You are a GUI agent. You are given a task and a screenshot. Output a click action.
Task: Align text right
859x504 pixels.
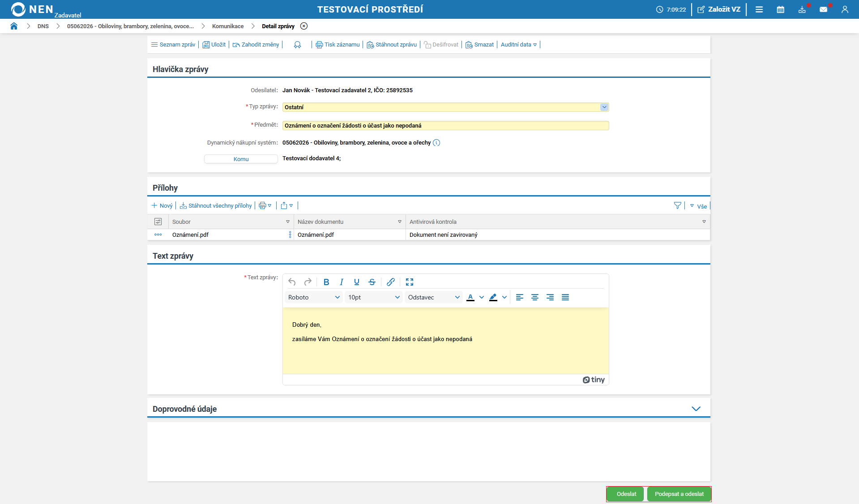click(x=550, y=297)
